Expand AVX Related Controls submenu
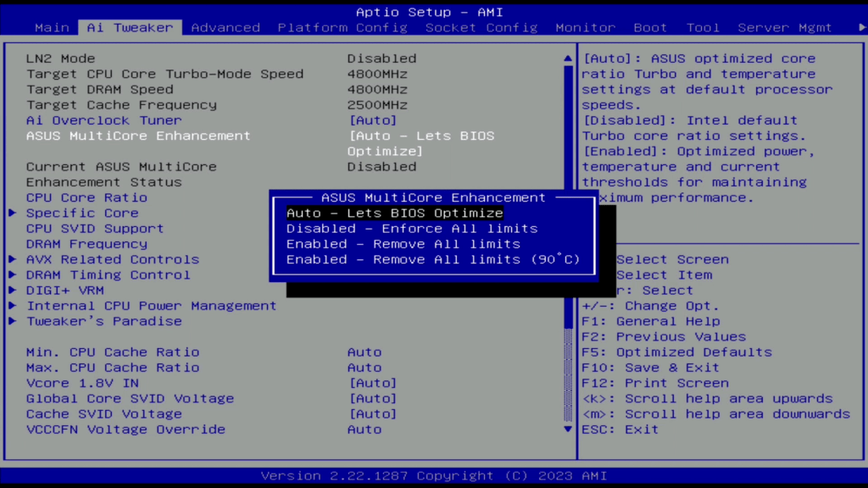868x488 pixels. (x=113, y=259)
